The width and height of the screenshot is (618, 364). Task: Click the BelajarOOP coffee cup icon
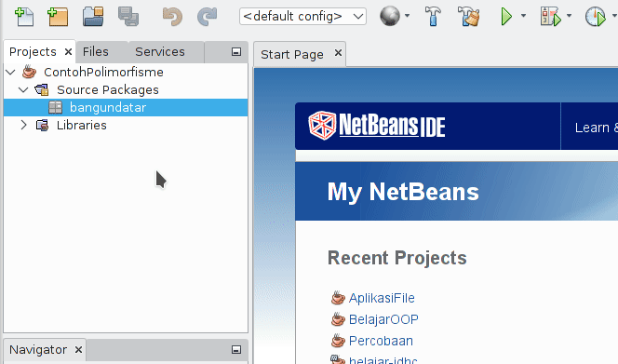coord(338,319)
